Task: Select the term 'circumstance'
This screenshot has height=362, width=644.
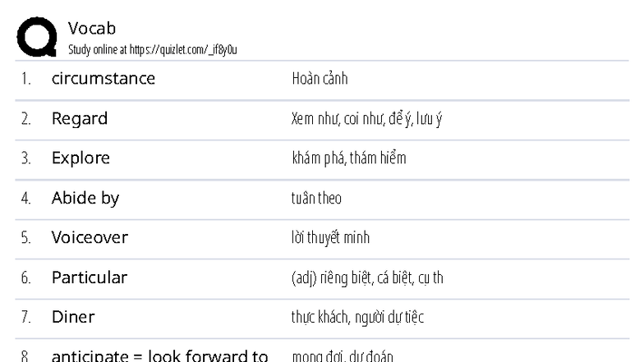Action: [103, 79]
